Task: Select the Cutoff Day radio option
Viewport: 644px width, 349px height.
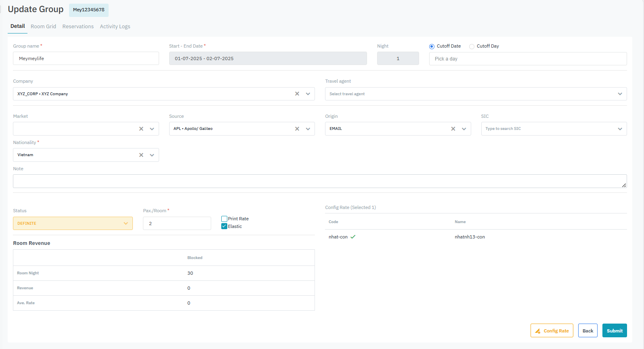Action: coord(472,46)
